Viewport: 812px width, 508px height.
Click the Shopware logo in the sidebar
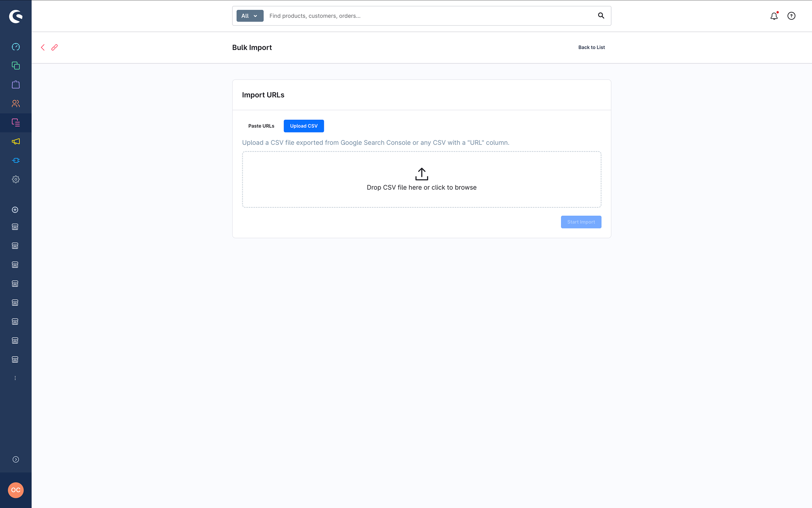coord(16,16)
